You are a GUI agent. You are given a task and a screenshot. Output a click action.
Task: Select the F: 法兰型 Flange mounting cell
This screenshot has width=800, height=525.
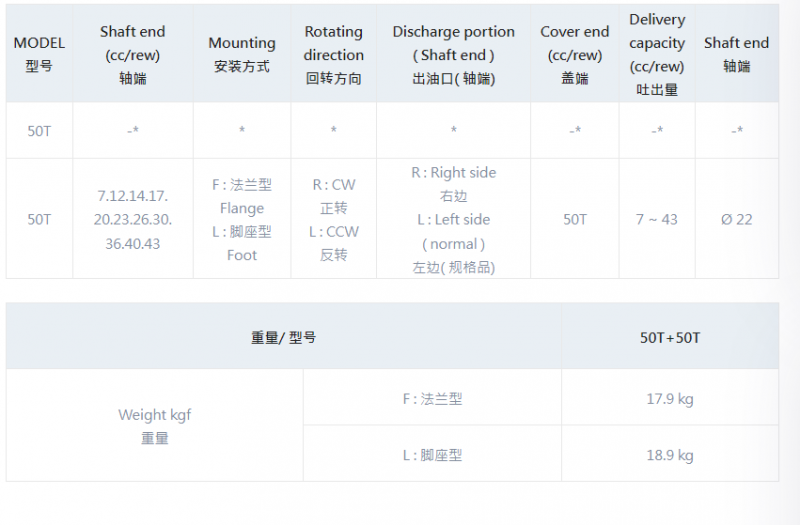[x=242, y=196]
